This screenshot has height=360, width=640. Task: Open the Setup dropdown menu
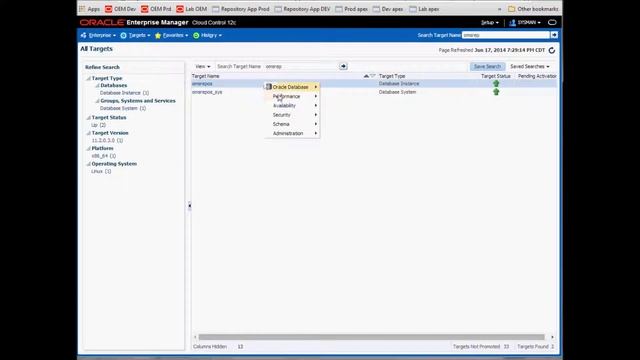[489, 23]
